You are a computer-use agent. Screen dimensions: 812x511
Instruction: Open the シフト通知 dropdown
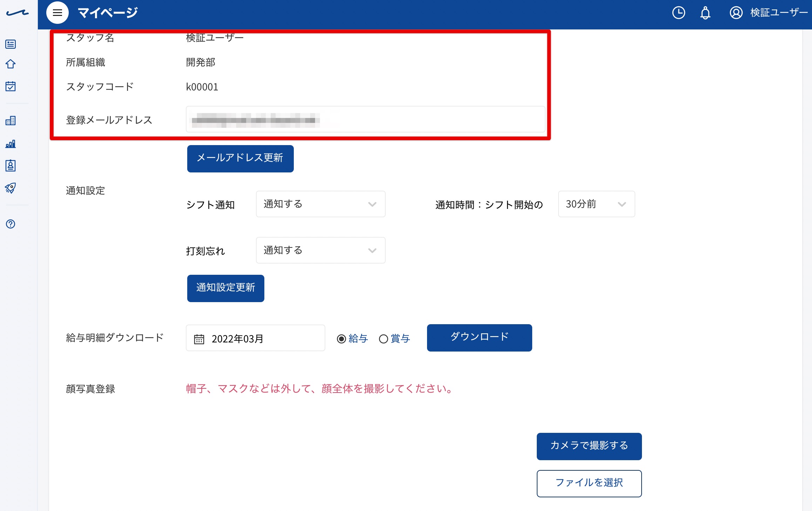[320, 204]
